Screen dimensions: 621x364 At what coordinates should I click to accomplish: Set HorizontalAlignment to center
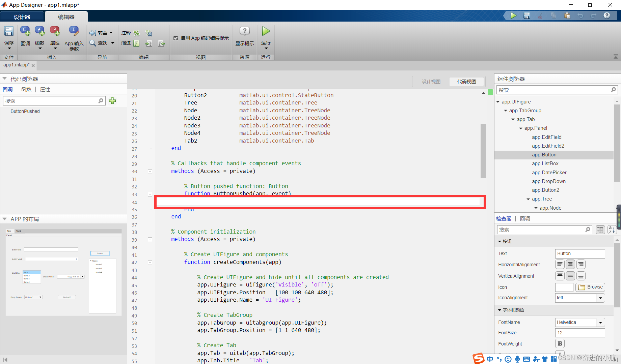570,264
